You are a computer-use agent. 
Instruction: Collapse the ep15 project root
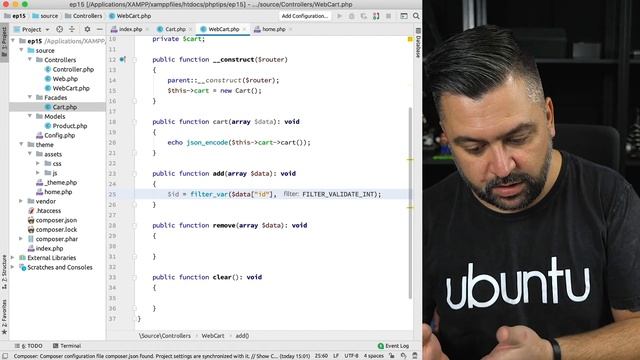(13, 41)
